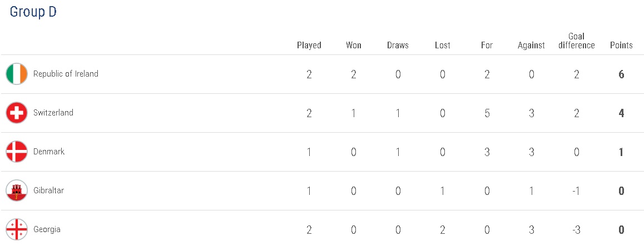Click the Points column header
The image size is (644, 251).
click(x=621, y=46)
